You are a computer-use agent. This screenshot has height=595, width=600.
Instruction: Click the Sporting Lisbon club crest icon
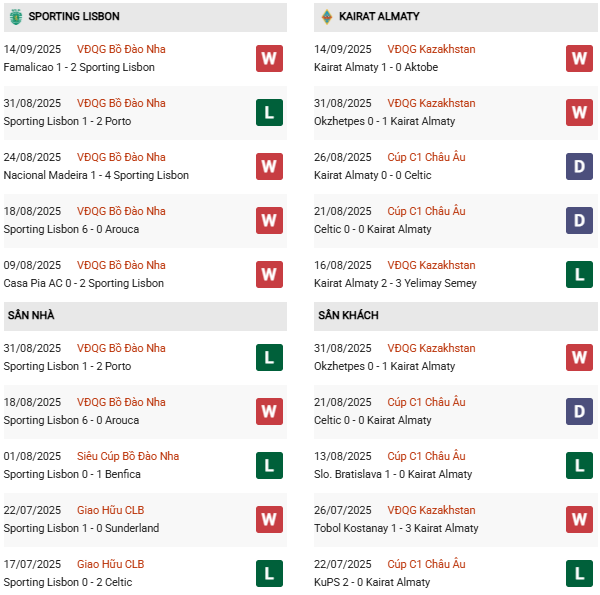(x=15, y=16)
